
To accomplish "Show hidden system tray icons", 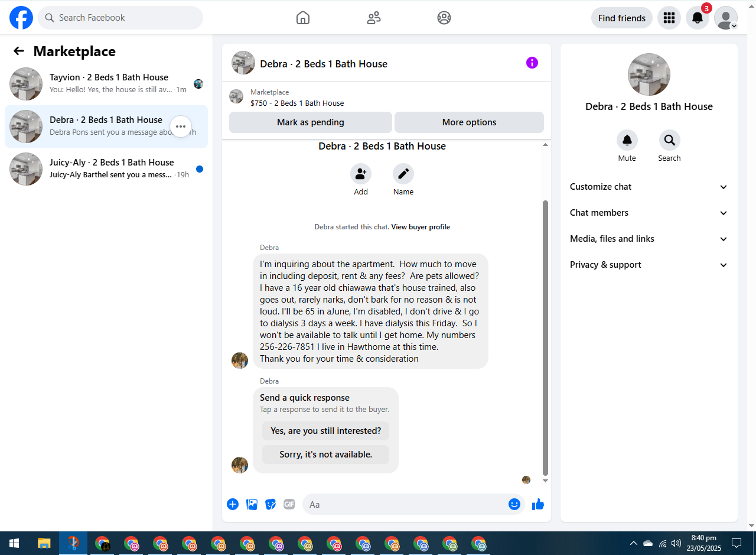I will click(x=634, y=543).
